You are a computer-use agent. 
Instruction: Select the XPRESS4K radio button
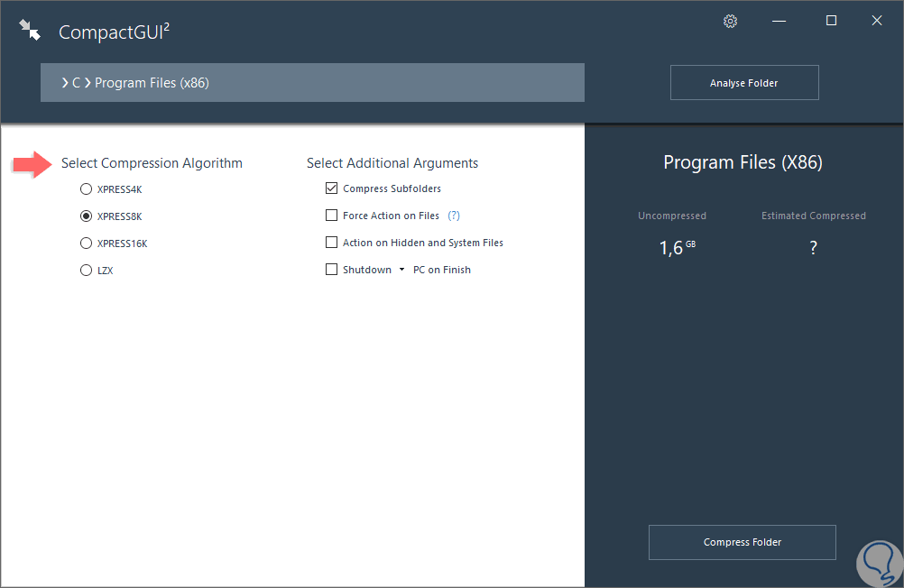tap(86, 189)
